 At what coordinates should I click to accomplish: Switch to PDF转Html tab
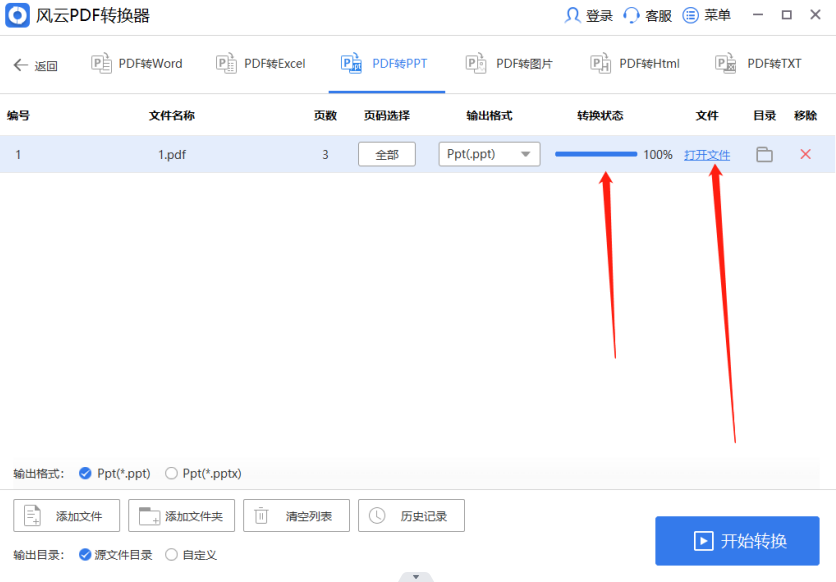pos(635,64)
